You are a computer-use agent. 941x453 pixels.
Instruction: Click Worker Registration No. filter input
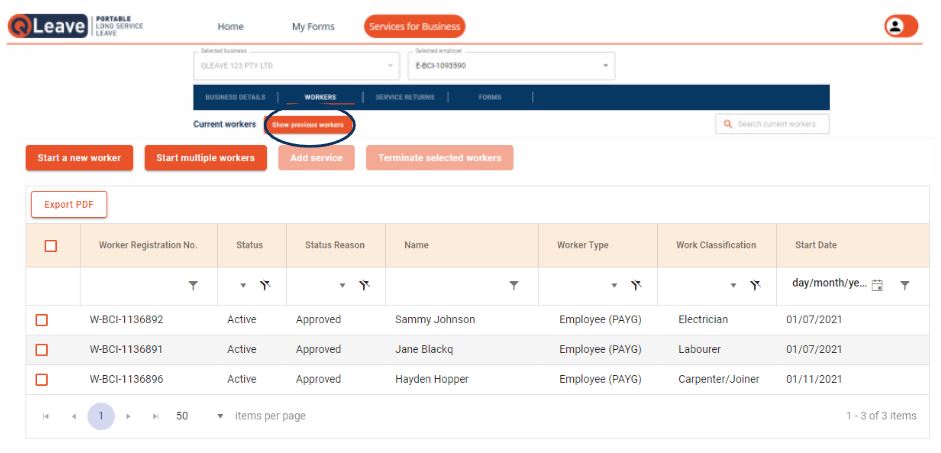click(135, 286)
